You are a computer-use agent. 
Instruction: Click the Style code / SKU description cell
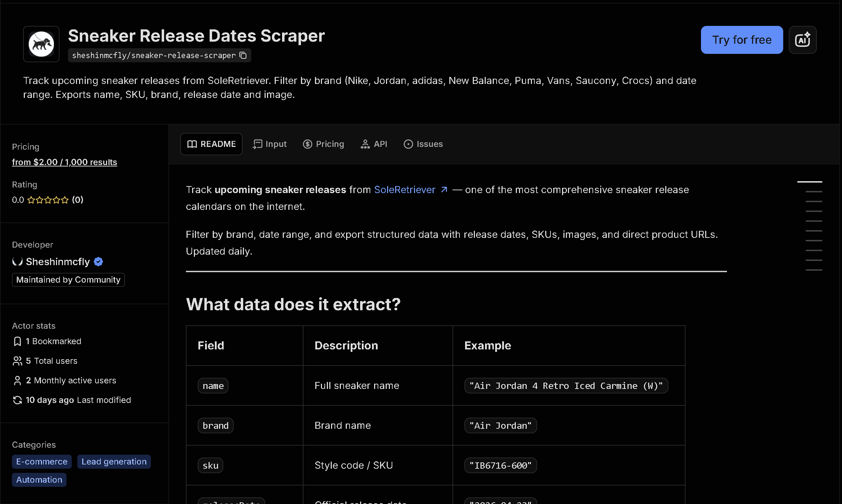(378, 465)
